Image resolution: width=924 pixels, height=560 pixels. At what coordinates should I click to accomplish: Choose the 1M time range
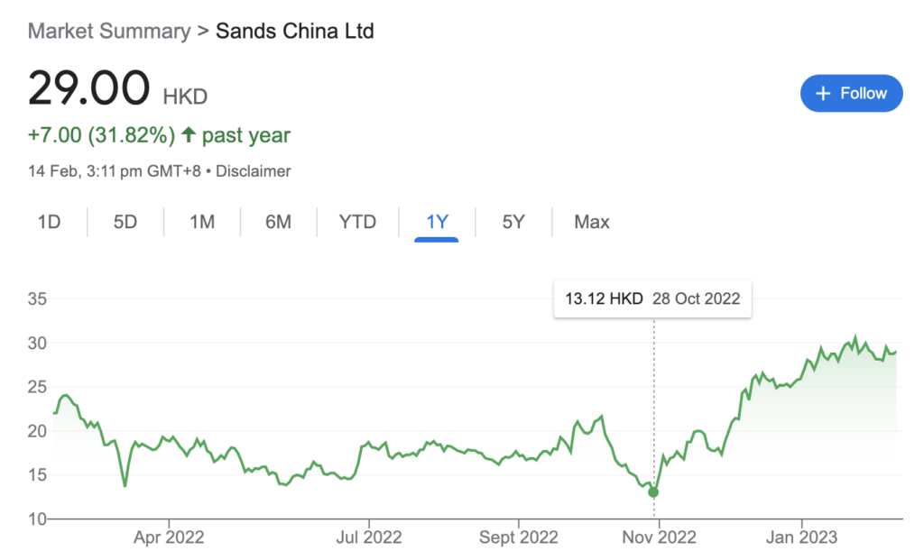(201, 222)
